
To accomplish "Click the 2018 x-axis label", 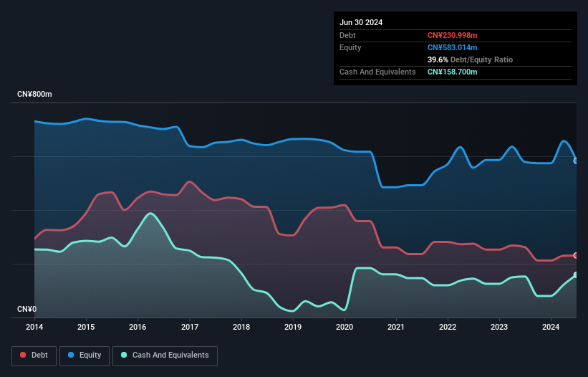I will (241, 327).
